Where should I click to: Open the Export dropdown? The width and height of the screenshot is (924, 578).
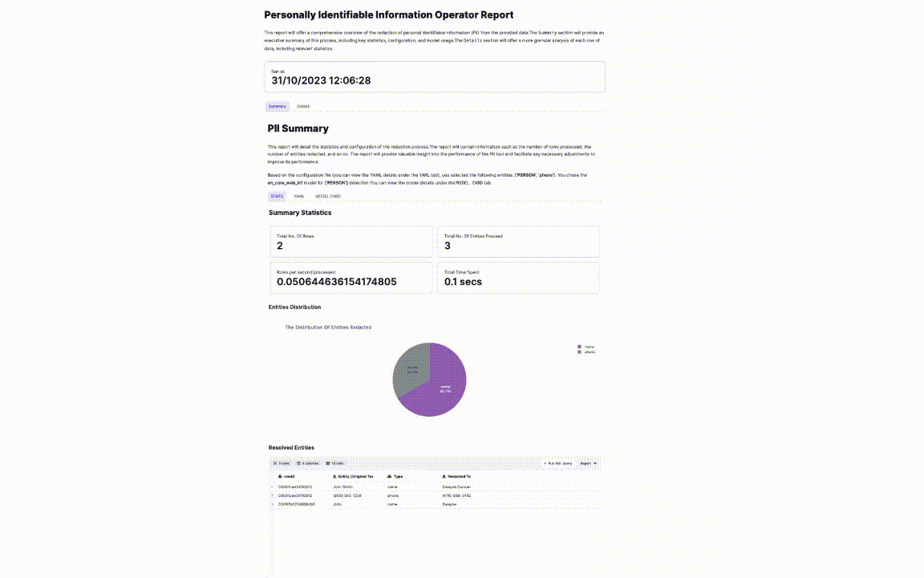coord(589,463)
